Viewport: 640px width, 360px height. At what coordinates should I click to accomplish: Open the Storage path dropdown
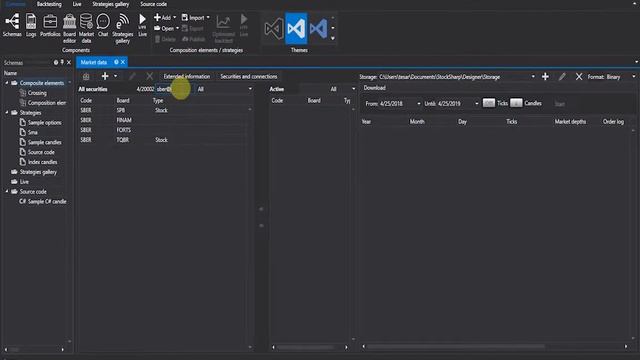pyautogui.click(x=533, y=77)
